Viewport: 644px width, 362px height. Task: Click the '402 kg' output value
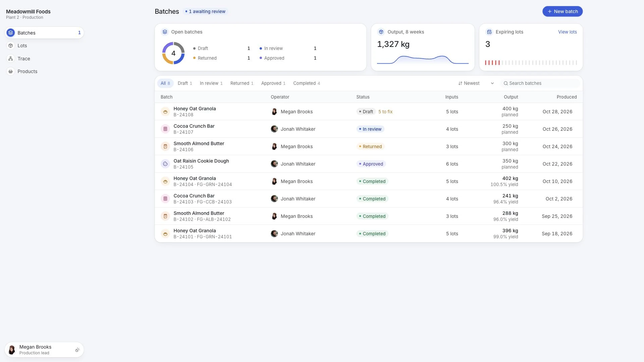(510, 178)
